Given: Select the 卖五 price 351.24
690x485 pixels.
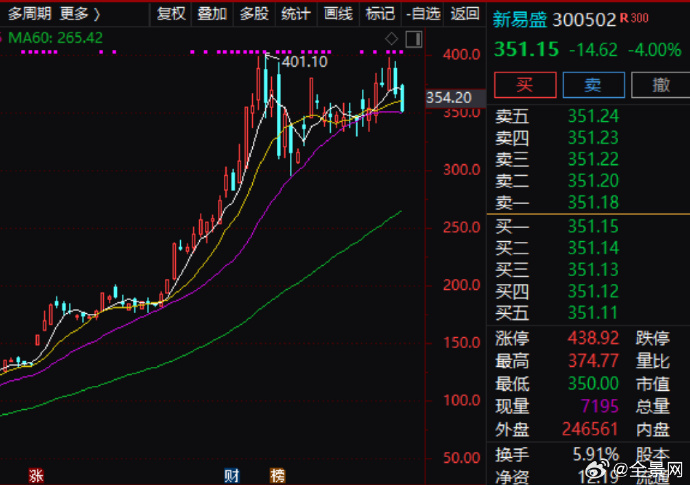Looking at the screenshot, I should point(593,116).
